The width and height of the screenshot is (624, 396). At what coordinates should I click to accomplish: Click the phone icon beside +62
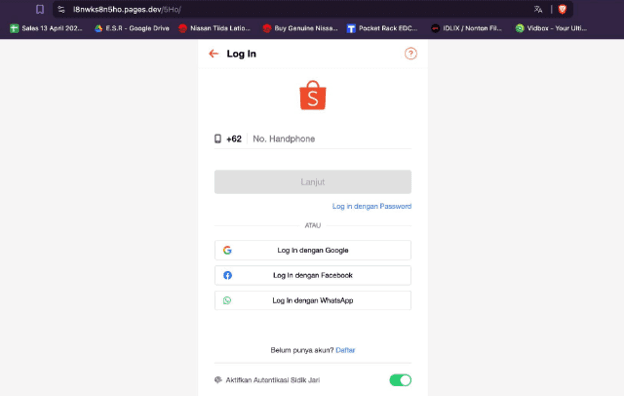coord(218,139)
